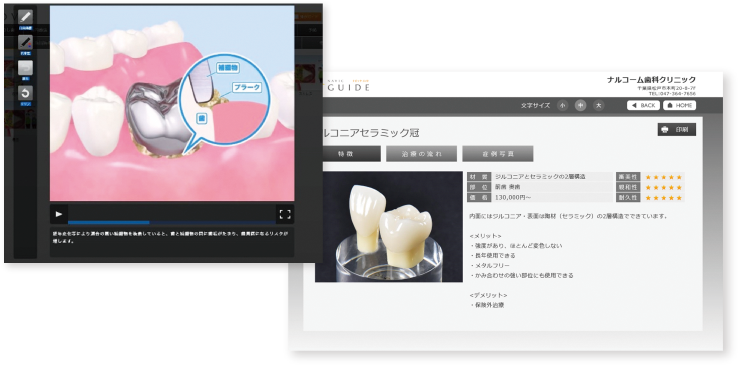Click the 部位 row label
The height and width of the screenshot is (365, 738).
coord(479,187)
